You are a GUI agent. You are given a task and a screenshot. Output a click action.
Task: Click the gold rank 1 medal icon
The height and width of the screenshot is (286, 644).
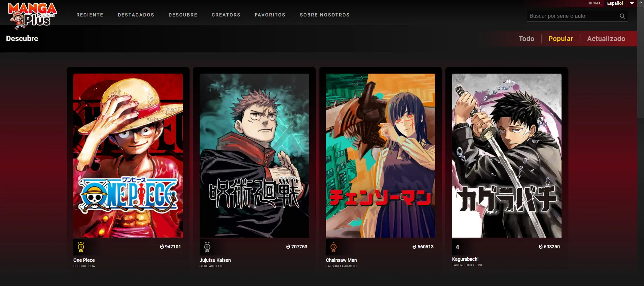pos(81,247)
